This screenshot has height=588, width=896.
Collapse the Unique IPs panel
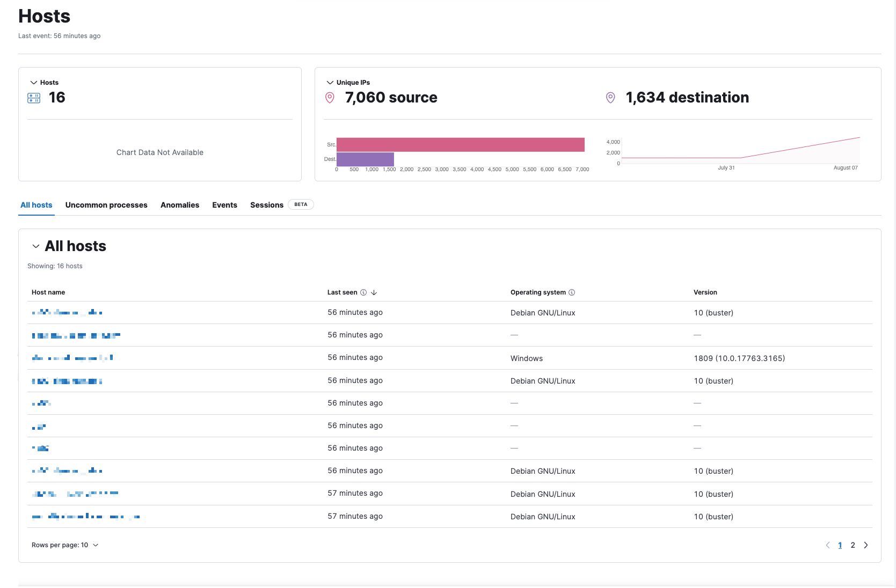click(x=329, y=82)
